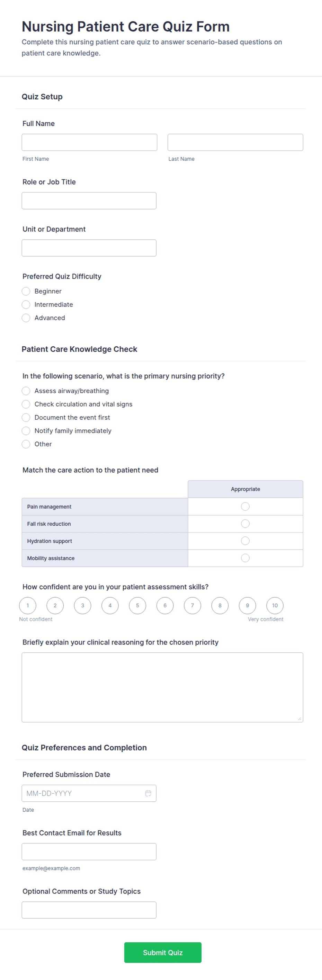Select Other nursing priority option
The height and width of the screenshot is (980, 322).
[26, 444]
